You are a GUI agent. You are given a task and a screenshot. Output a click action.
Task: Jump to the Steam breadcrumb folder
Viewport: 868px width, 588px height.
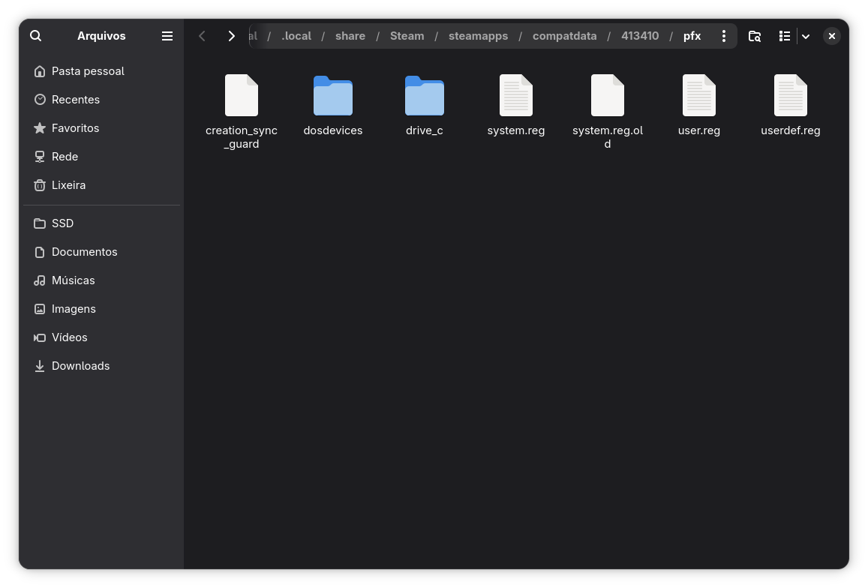pos(407,36)
